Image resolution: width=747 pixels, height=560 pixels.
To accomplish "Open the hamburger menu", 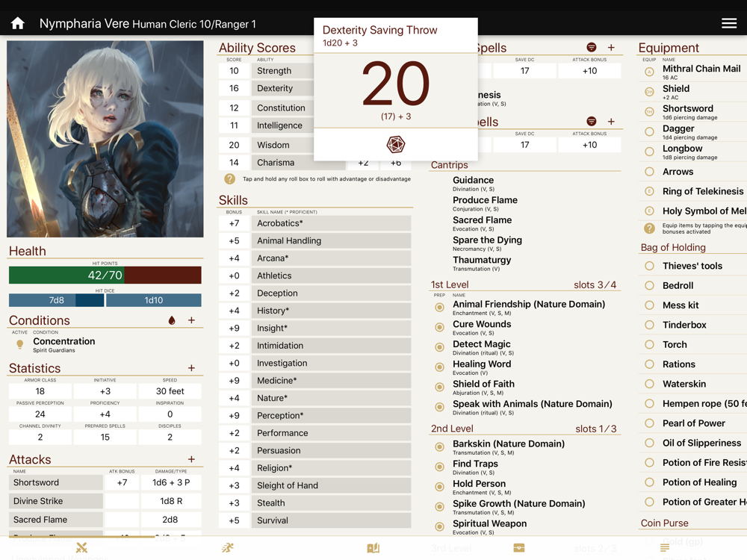I will point(729,23).
